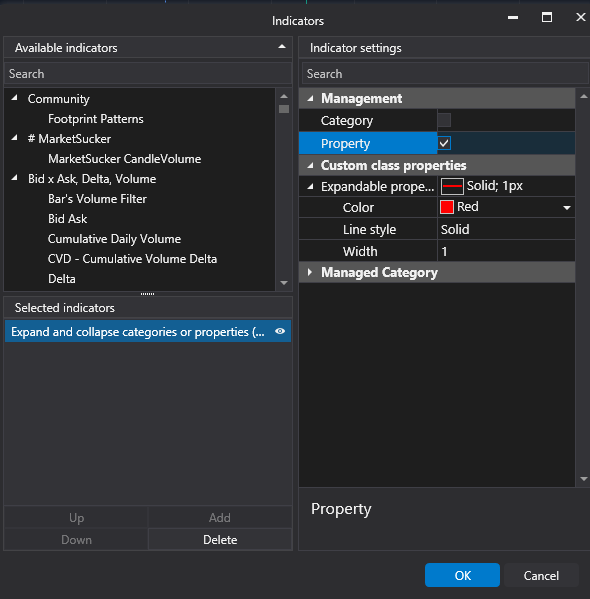
Task: Click the line preview swatch for Expandable property
Action: coord(452,186)
